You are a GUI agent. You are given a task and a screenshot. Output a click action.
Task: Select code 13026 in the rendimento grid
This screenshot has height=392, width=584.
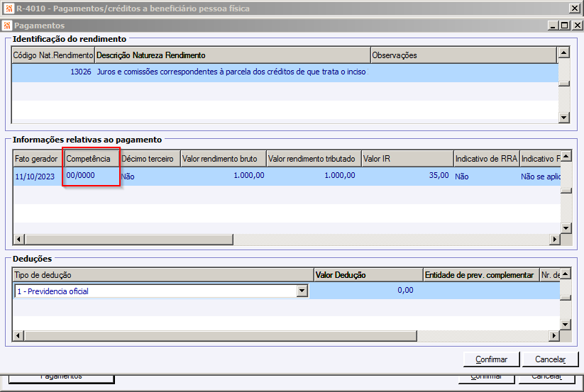(53, 72)
